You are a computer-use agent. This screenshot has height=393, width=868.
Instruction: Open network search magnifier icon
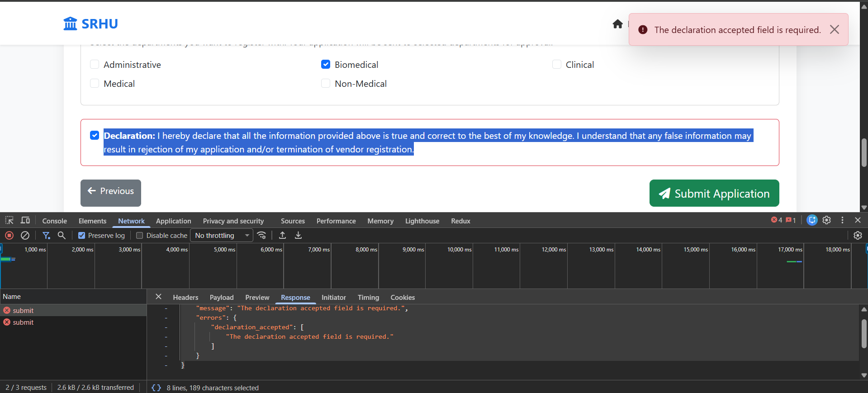click(x=62, y=235)
